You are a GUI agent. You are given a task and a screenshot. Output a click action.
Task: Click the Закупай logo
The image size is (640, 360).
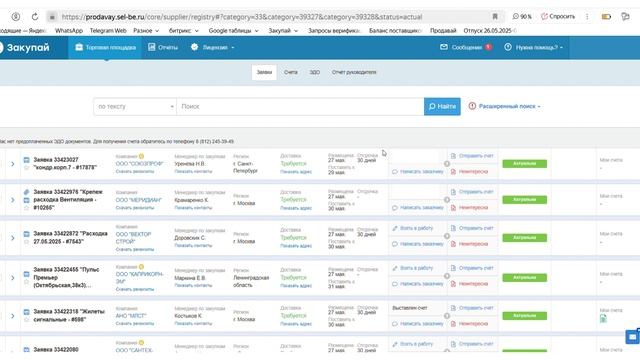click(24, 47)
